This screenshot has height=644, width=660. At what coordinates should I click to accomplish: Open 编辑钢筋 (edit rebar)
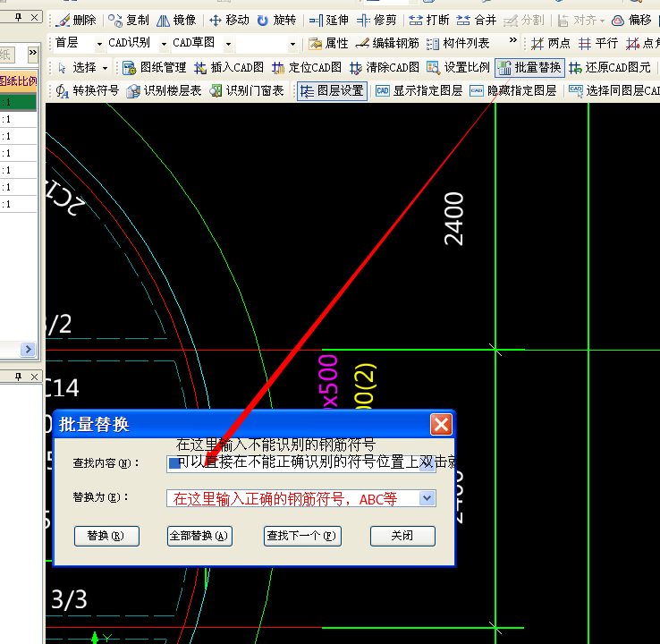click(x=387, y=43)
